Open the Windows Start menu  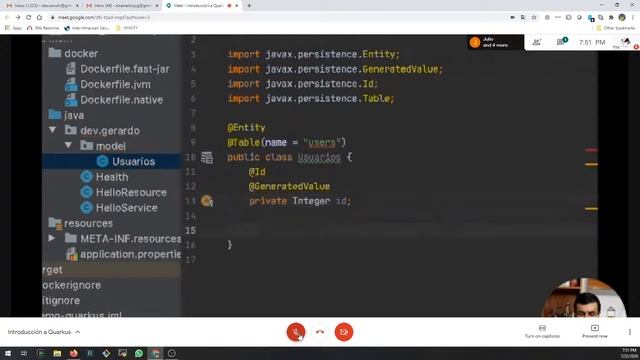coord(8,353)
